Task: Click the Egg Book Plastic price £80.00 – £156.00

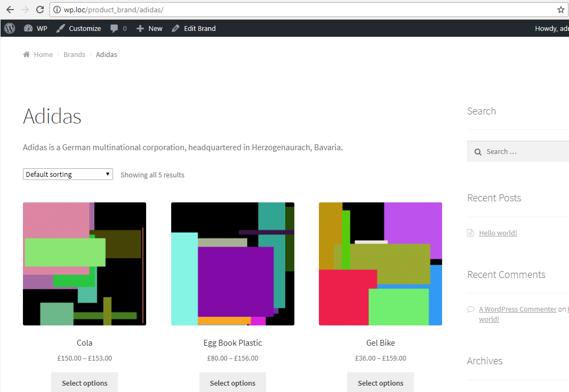Action: pos(233,358)
